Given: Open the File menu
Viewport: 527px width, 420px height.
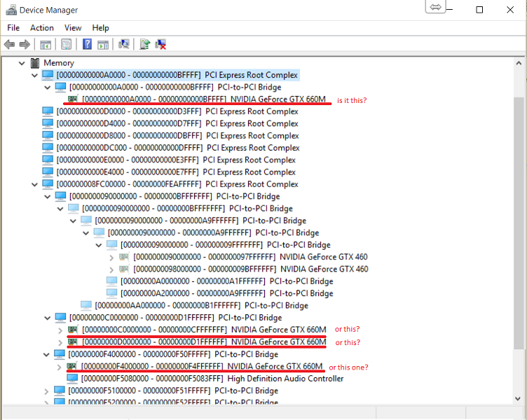Looking at the screenshot, I should (13, 28).
